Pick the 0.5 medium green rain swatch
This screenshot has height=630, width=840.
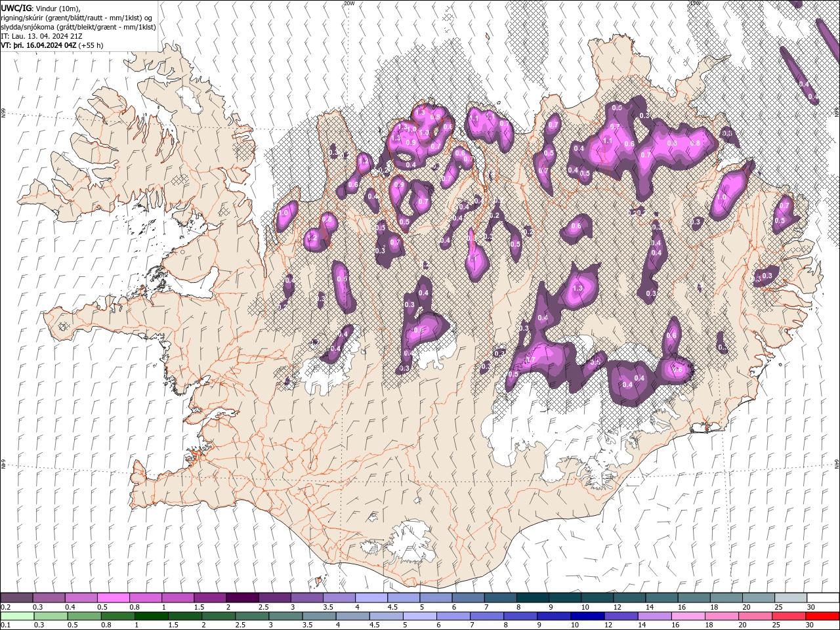pos(84,616)
